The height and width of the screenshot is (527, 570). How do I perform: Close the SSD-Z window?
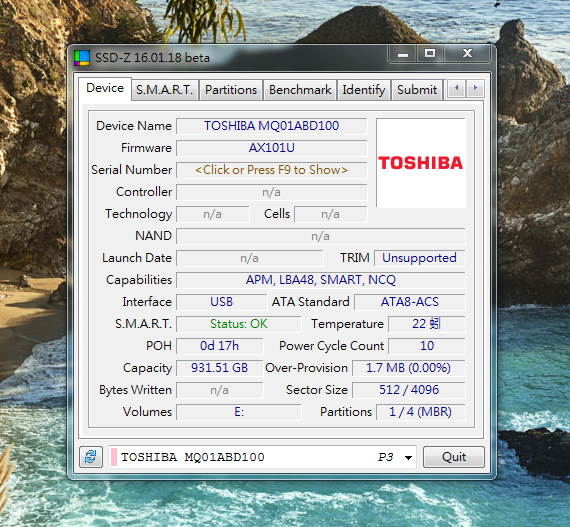click(x=467, y=54)
